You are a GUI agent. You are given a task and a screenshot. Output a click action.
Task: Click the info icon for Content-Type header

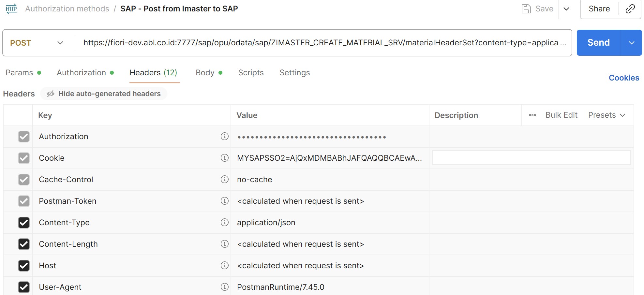pyautogui.click(x=225, y=222)
